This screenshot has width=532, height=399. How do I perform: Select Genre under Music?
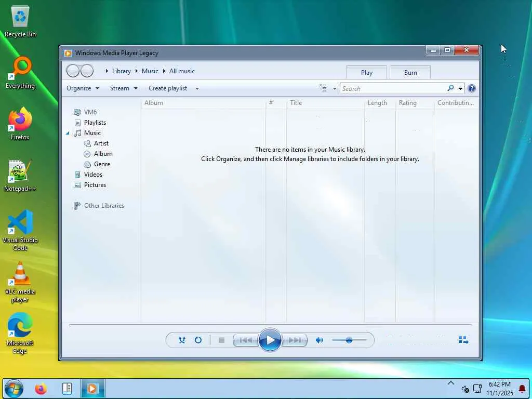[102, 164]
